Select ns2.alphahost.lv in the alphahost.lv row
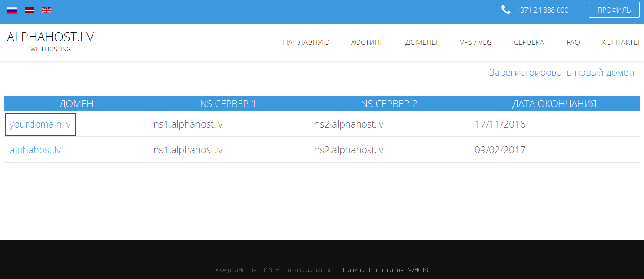Screen dimensions: 644x279 [x=349, y=150]
